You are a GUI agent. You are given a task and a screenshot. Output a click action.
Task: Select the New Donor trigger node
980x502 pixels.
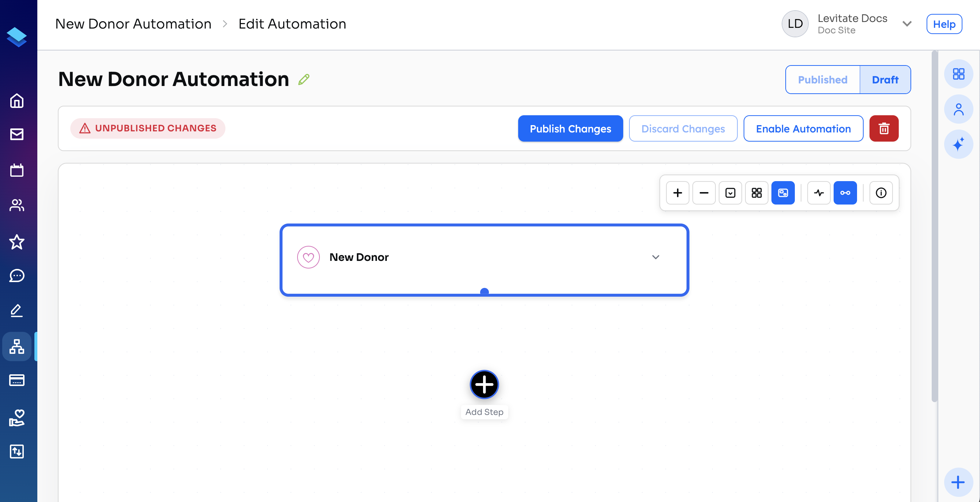click(x=484, y=260)
